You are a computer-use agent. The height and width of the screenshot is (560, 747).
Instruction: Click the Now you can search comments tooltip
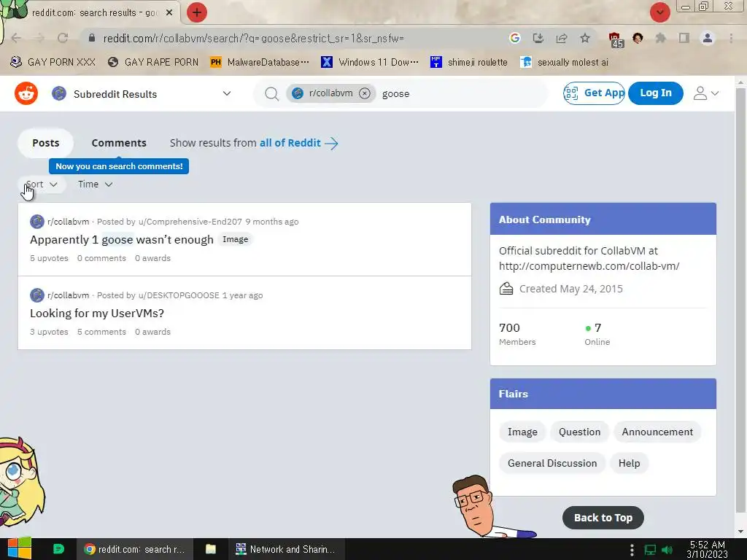[x=119, y=166]
